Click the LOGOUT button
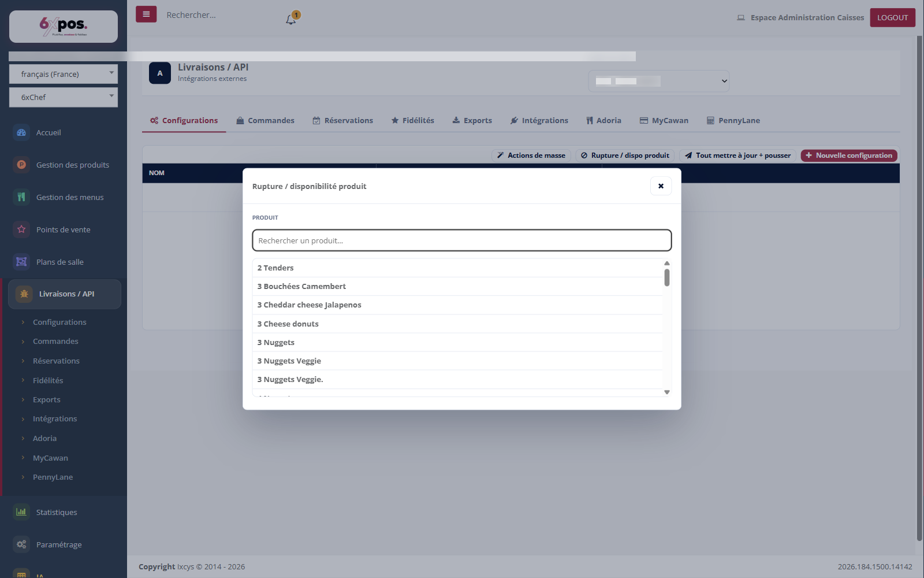 click(x=892, y=17)
